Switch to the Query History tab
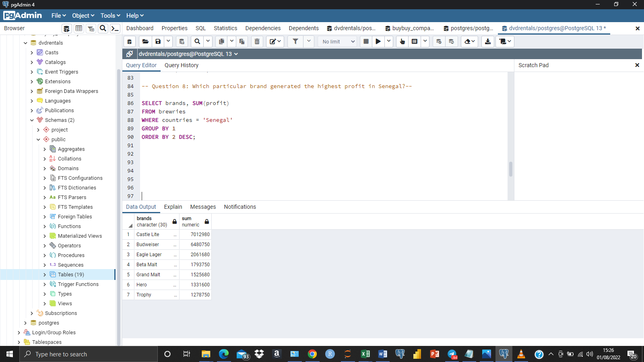 click(x=182, y=65)
